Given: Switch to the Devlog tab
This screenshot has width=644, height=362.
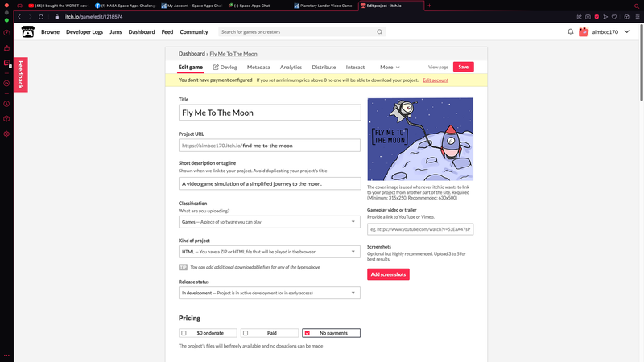Looking at the screenshot, I should click(x=225, y=67).
